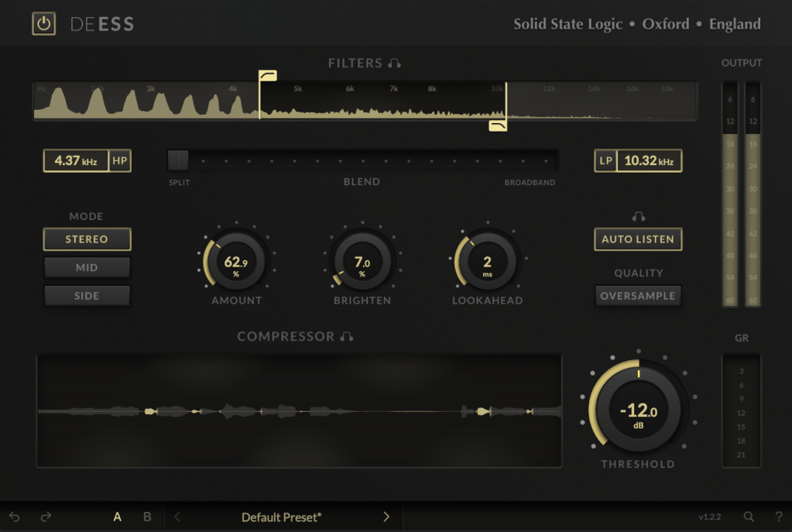Click the Blend slider handle
This screenshot has width=792, height=532.
click(x=178, y=160)
